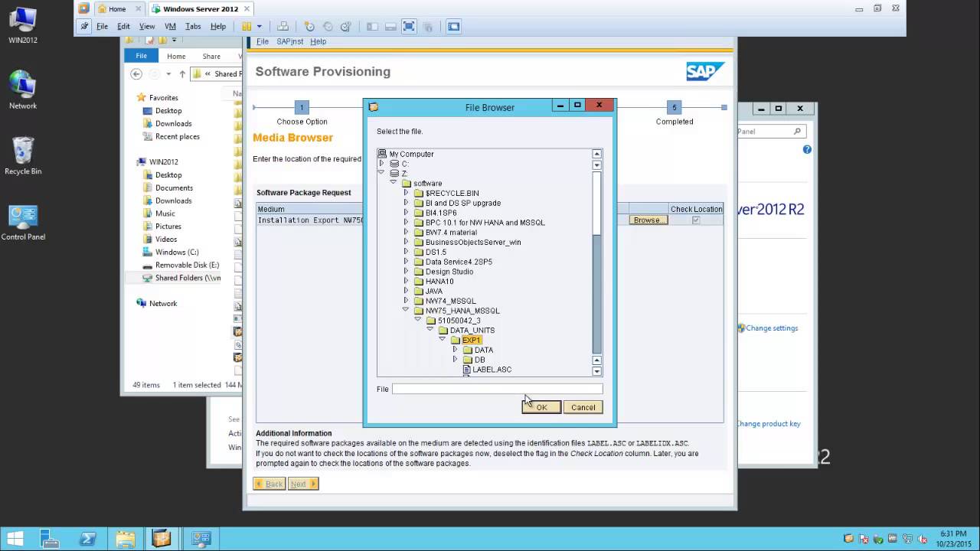Open Control Panel desktop icon

(23, 222)
